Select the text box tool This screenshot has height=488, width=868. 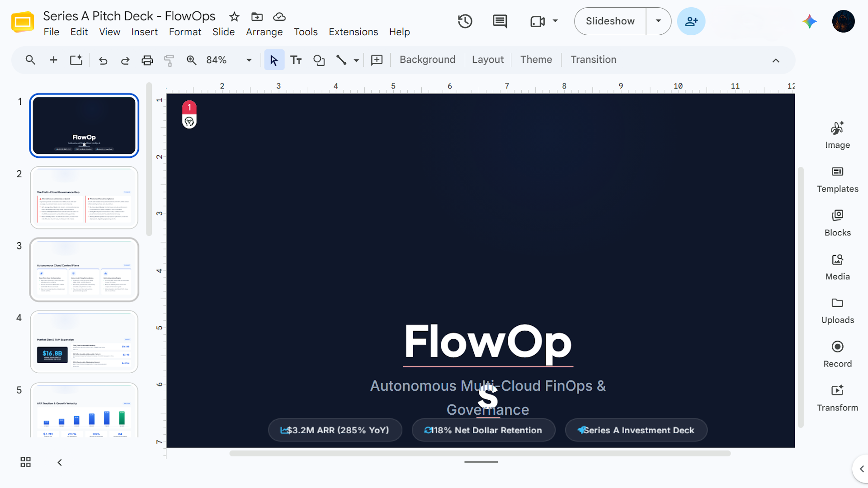tap(296, 60)
